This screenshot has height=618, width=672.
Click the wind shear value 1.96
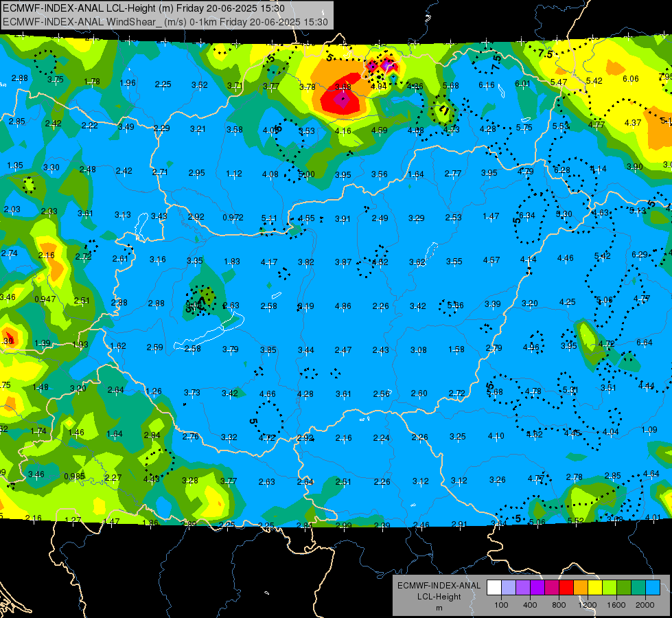coord(128,83)
